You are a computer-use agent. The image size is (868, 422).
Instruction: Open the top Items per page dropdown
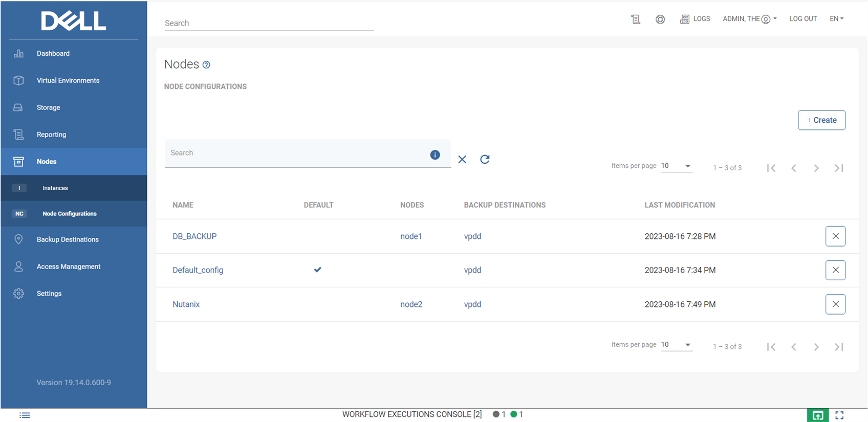pos(676,166)
